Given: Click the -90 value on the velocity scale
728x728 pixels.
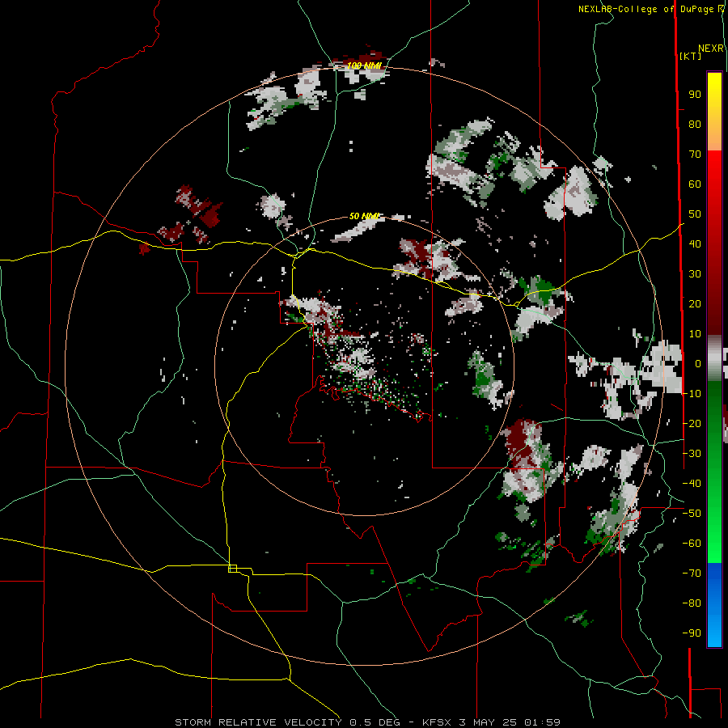Looking at the screenshot, I should click(x=692, y=633).
